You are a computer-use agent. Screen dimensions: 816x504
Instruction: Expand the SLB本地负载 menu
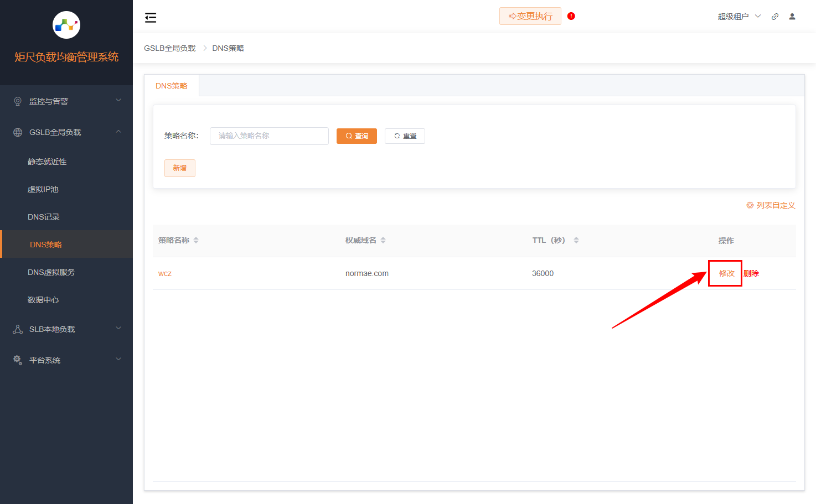[66, 329]
